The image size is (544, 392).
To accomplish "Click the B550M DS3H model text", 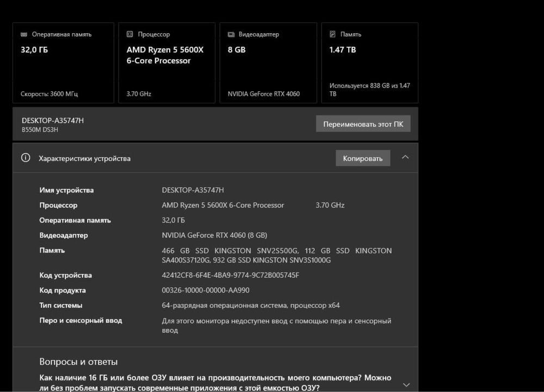I will click(40, 129).
